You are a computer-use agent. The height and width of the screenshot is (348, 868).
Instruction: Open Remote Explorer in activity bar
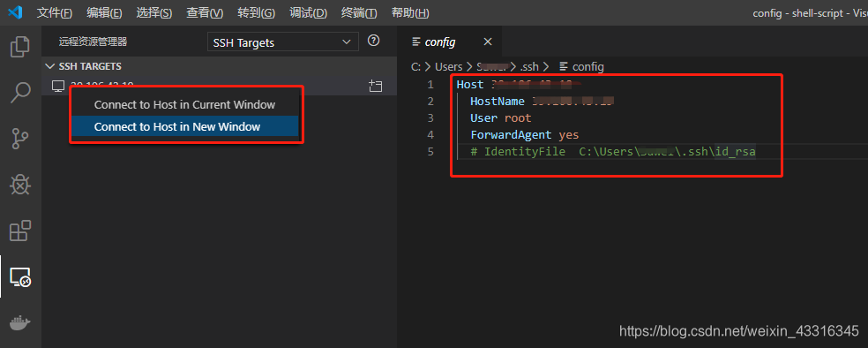tap(20, 276)
